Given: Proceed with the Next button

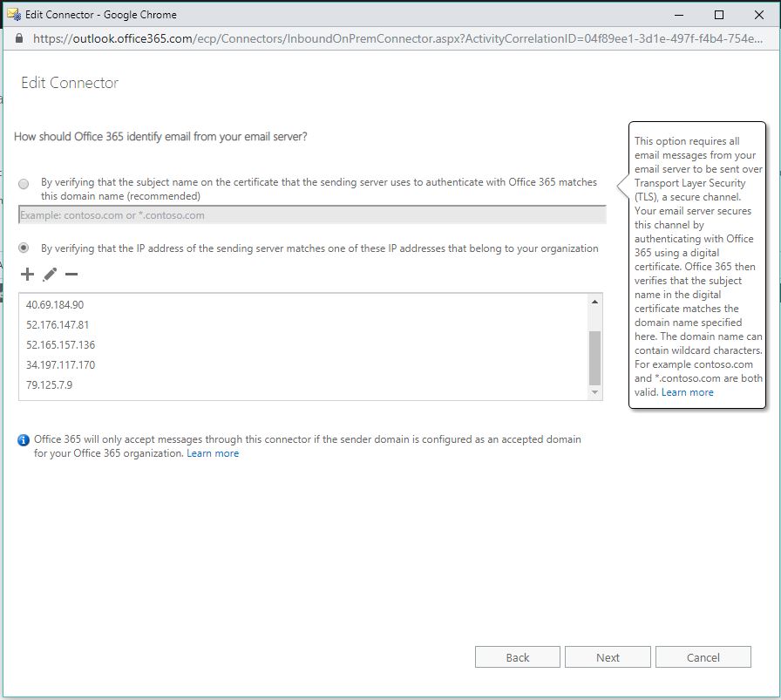Looking at the screenshot, I should [608, 657].
